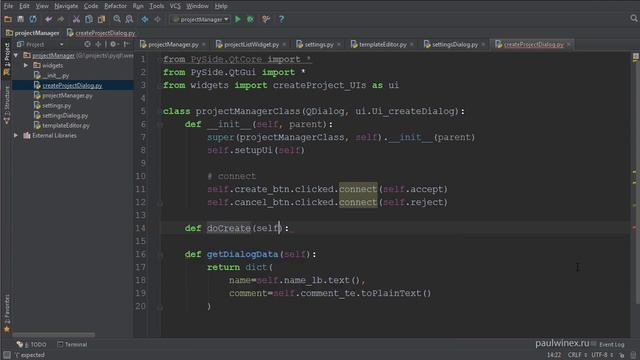
Task: Open the Window menu
Action: (197, 6)
